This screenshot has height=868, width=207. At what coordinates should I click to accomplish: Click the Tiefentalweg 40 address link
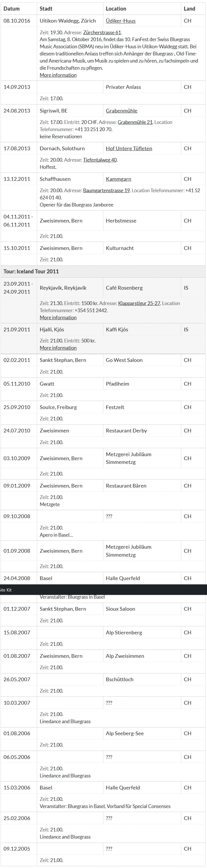(100, 160)
